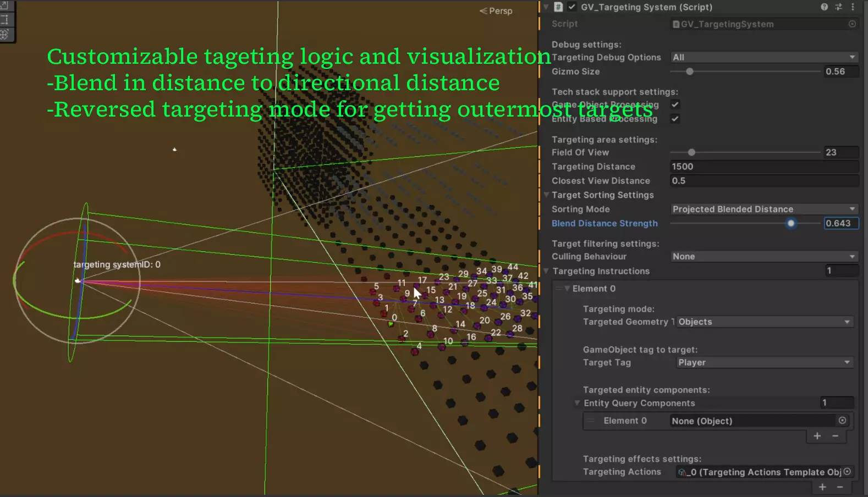Open component help reference icon
The height and width of the screenshot is (497, 868).
pos(824,7)
